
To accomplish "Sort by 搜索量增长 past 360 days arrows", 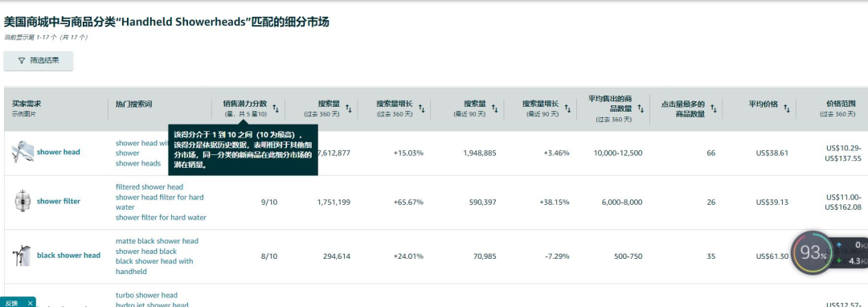I will 421,109.
